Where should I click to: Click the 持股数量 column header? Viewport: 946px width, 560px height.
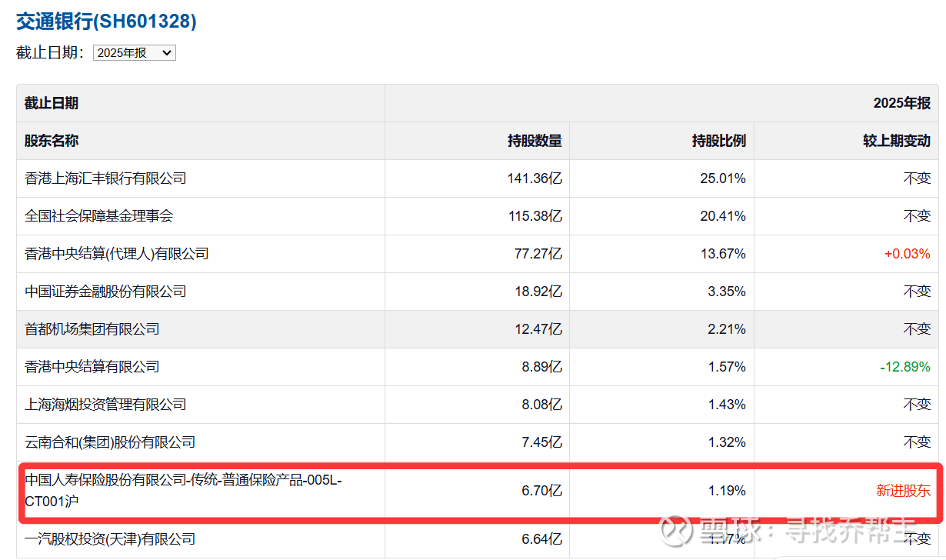pos(535,141)
